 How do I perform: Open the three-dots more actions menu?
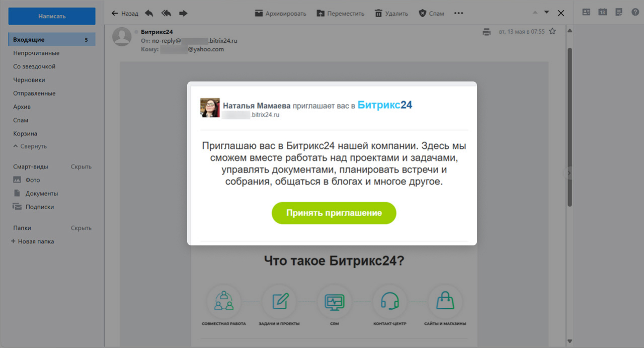tap(458, 13)
